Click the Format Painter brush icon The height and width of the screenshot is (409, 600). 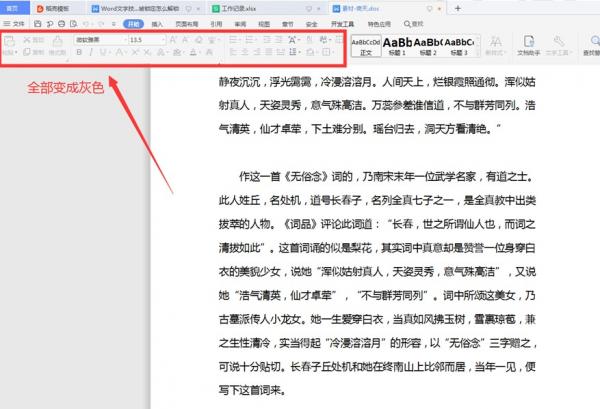click(x=57, y=41)
